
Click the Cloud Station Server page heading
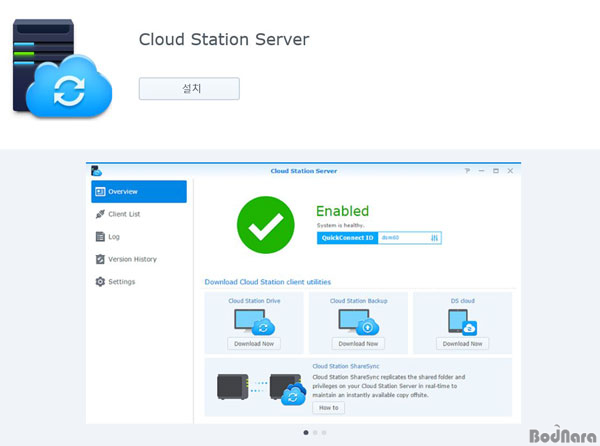tap(224, 39)
